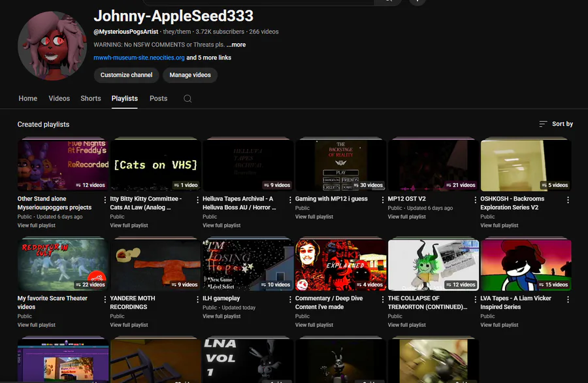Open options for Helluva Tapes Archival playlist
This screenshot has width=588, height=383.
290,199
